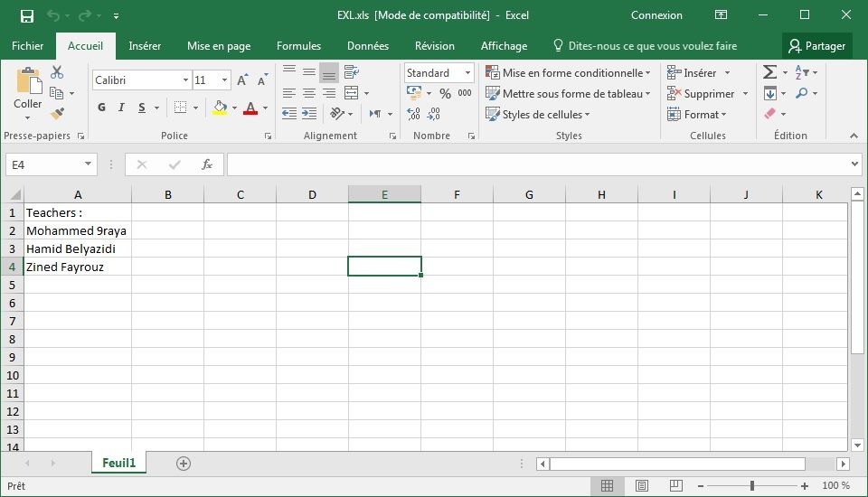Toggle Italic (I) formatting

[x=122, y=108]
